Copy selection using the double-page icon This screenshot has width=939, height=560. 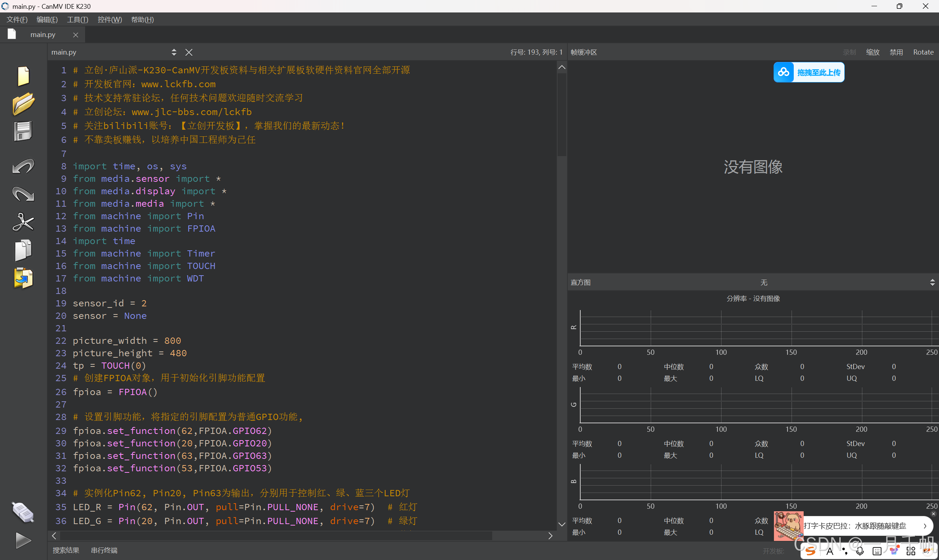coord(23,250)
